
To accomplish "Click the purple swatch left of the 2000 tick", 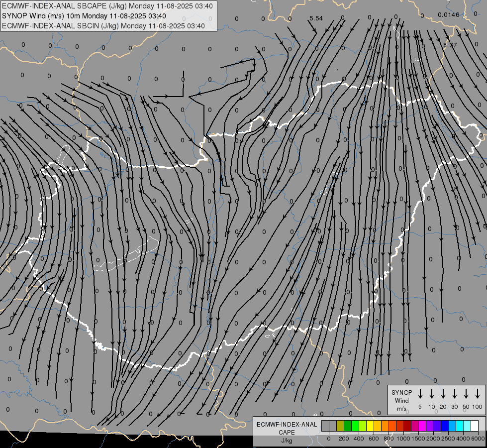I will pyautogui.click(x=430, y=426).
